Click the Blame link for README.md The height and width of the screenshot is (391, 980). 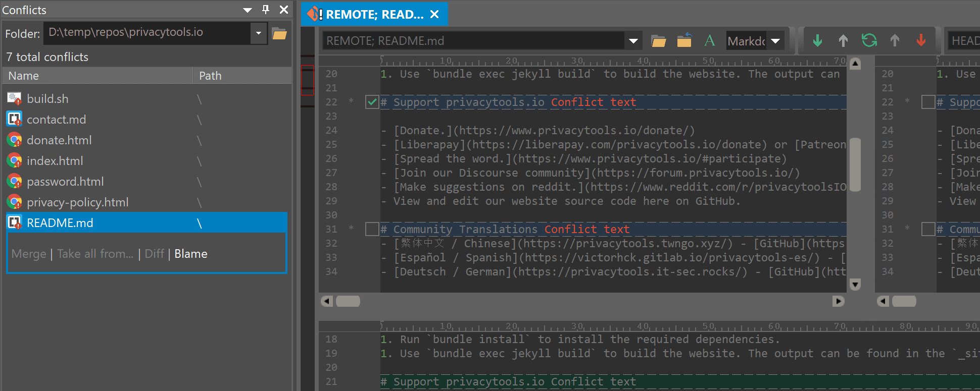point(190,254)
